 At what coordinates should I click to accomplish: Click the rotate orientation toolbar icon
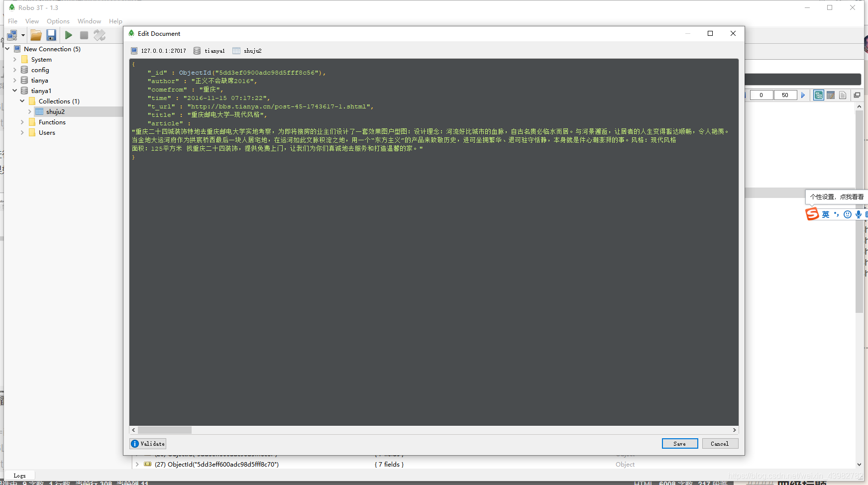pos(100,35)
